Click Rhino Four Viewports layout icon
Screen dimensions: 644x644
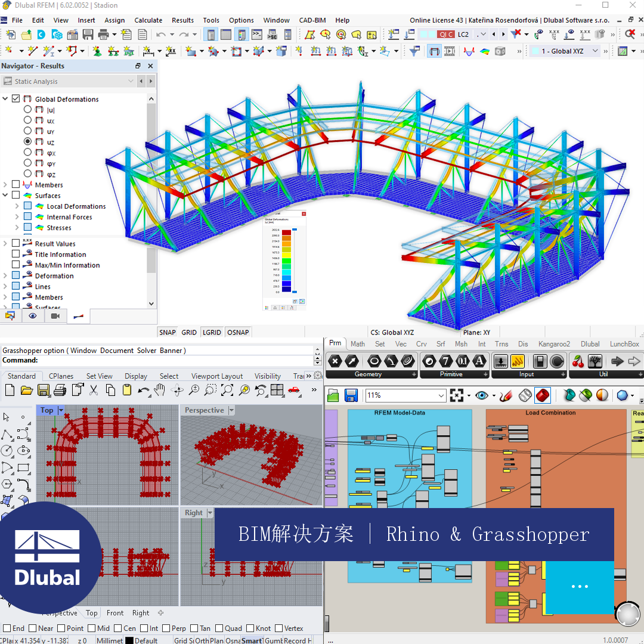pyautogui.click(x=277, y=390)
